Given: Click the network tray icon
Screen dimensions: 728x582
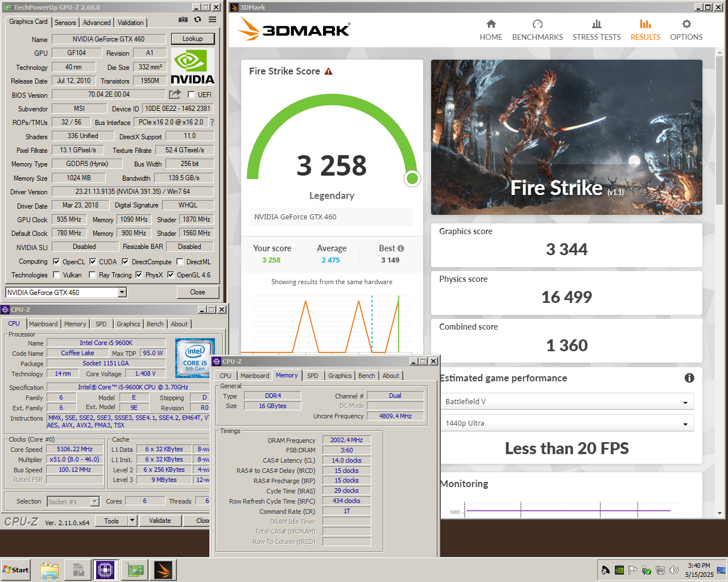Looking at the screenshot, I should coord(660,570).
